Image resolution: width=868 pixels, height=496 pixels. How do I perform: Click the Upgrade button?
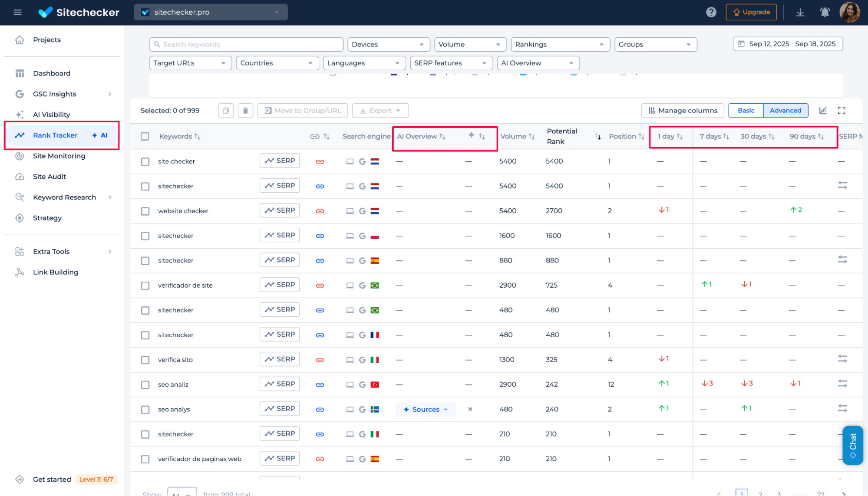pos(751,12)
